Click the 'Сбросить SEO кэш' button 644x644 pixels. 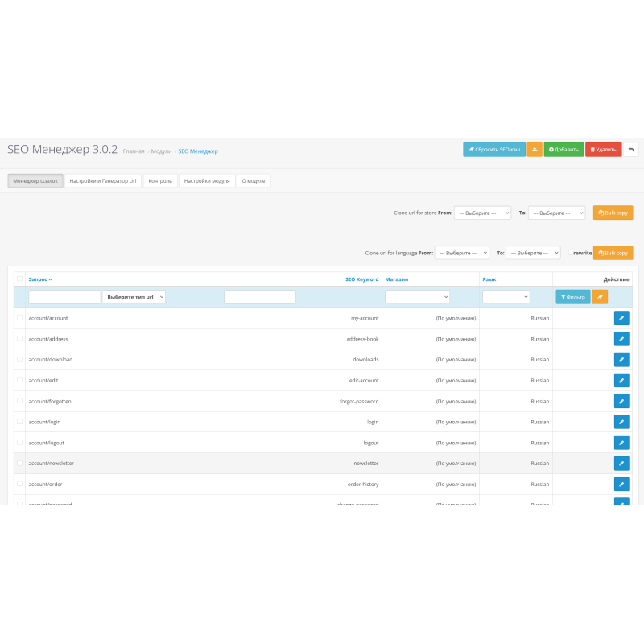(x=494, y=149)
